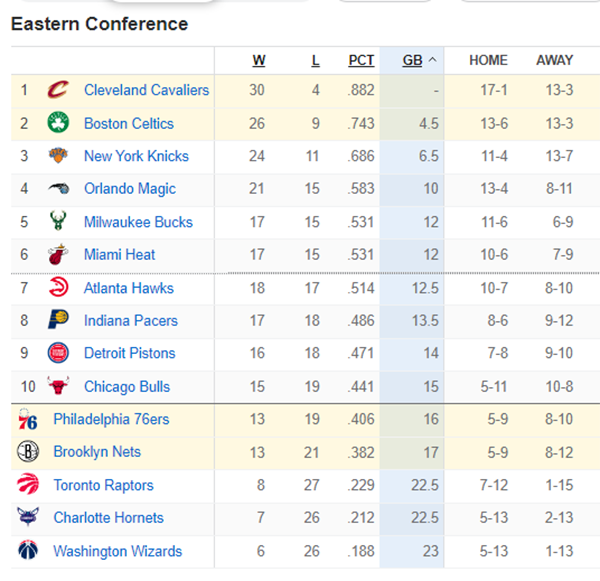Click the Philadelphia 76ers logo
This screenshot has height=581, width=600.
(28, 419)
